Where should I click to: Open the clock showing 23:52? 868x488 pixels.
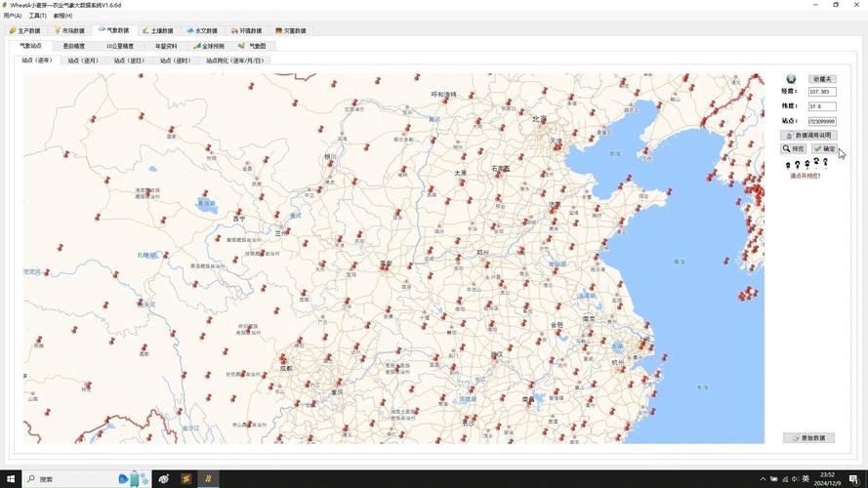click(x=827, y=478)
